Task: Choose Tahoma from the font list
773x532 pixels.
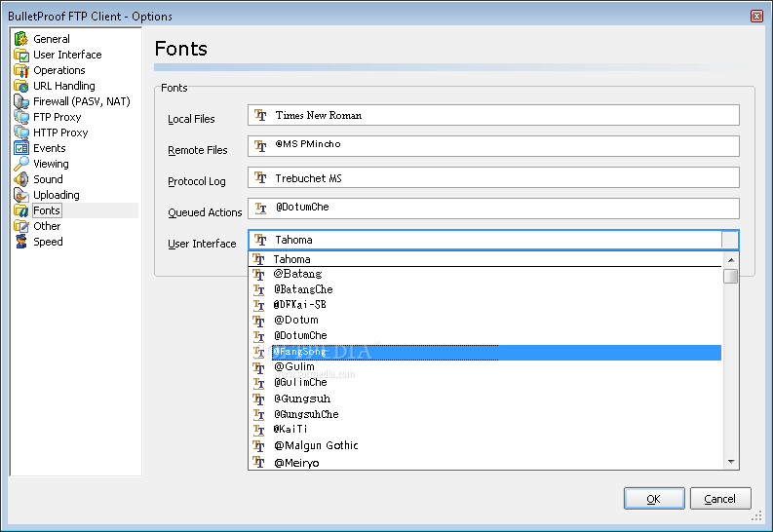Action: (x=485, y=259)
